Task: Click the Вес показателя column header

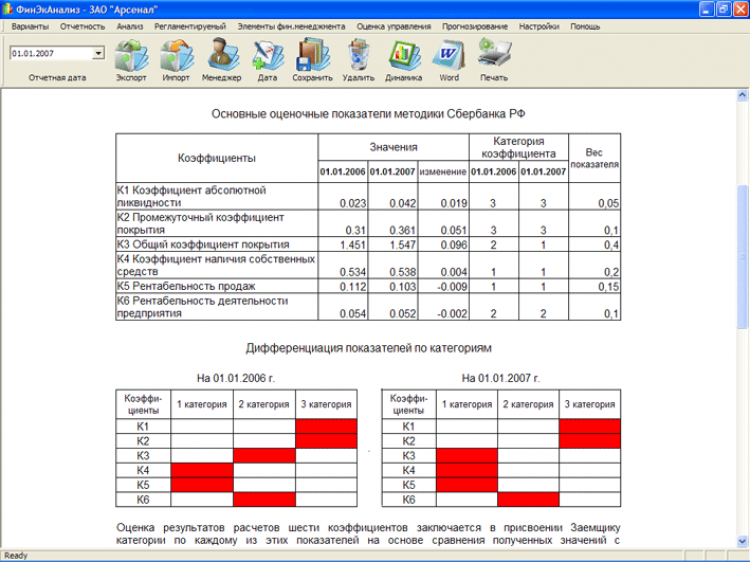Action: tap(595, 158)
